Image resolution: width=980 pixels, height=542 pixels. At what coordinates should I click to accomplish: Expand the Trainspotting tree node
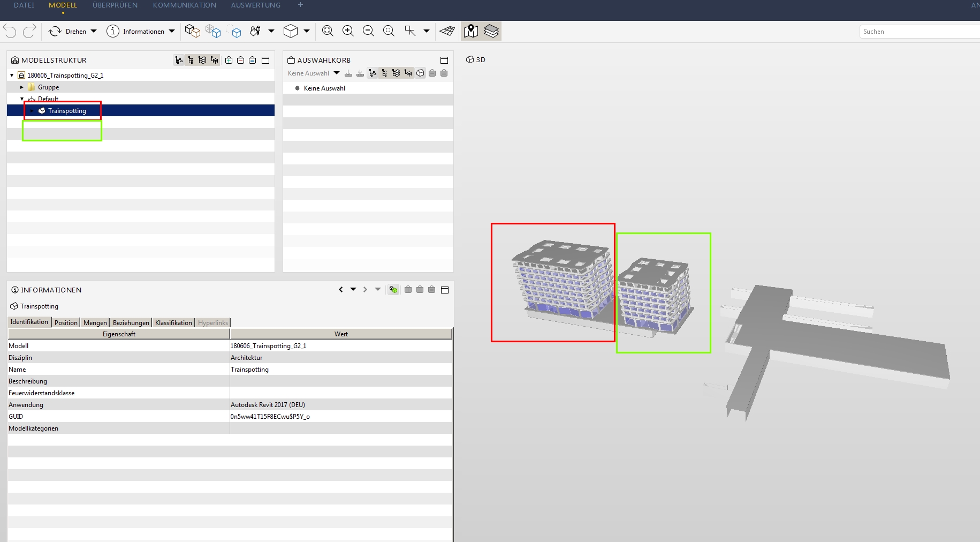click(32, 111)
